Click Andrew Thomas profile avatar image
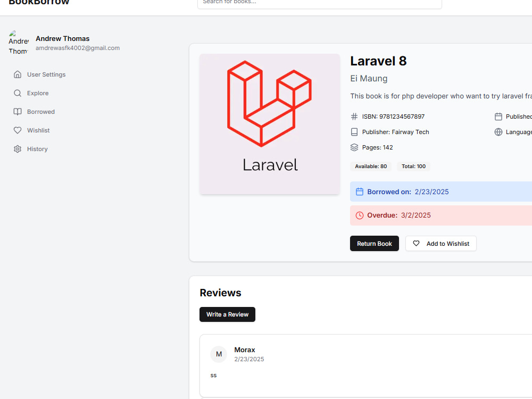Viewport: 532px width, 399px height. click(x=19, y=43)
